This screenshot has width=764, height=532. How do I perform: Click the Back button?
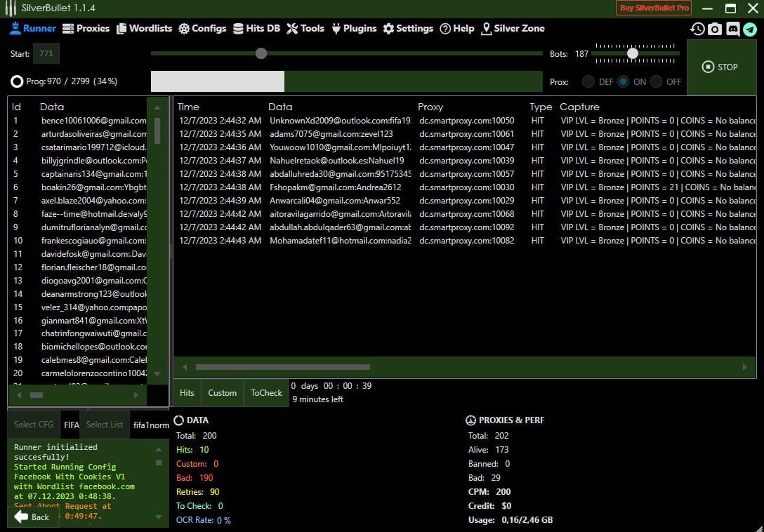click(x=32, y=517)
